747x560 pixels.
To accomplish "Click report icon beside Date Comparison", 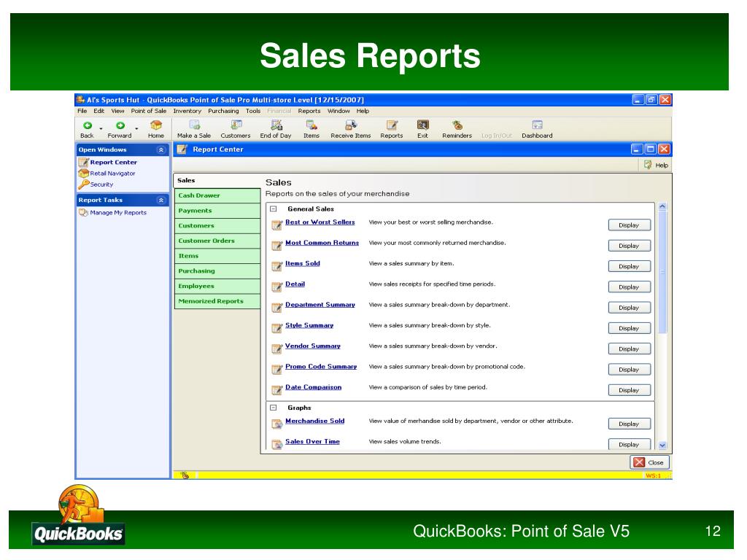I will point(276,390).
